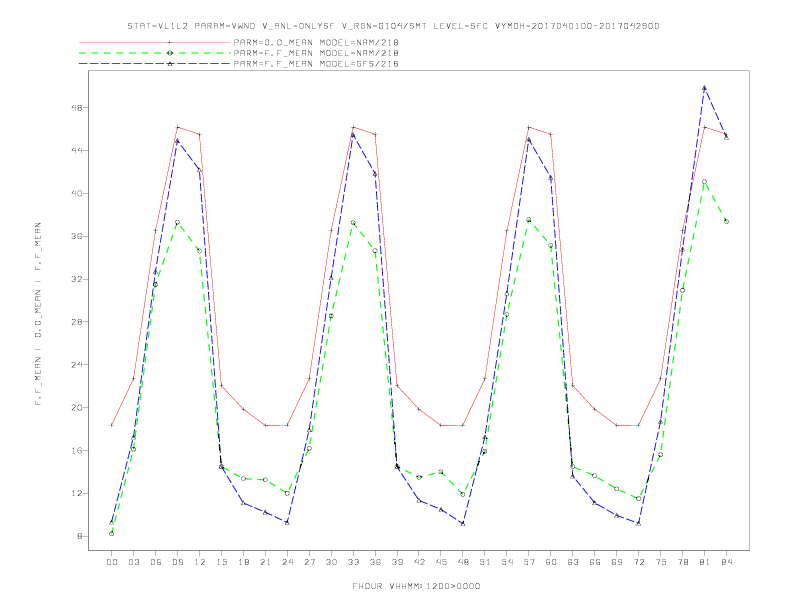Click the blue GFS peak point at hour 81

(x=705, y=88)
